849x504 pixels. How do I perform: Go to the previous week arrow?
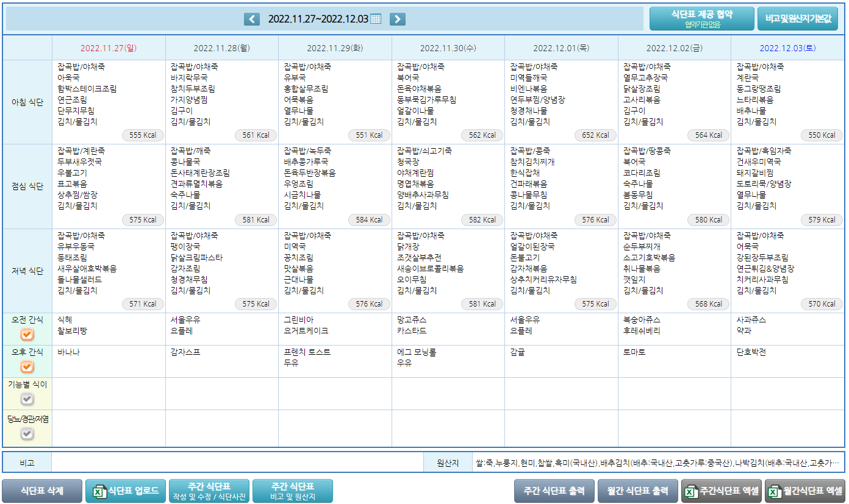(x=252, y=19)
